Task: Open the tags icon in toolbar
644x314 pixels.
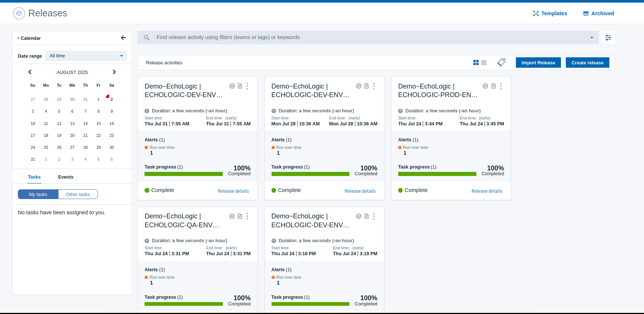Action: click(501, 63)
